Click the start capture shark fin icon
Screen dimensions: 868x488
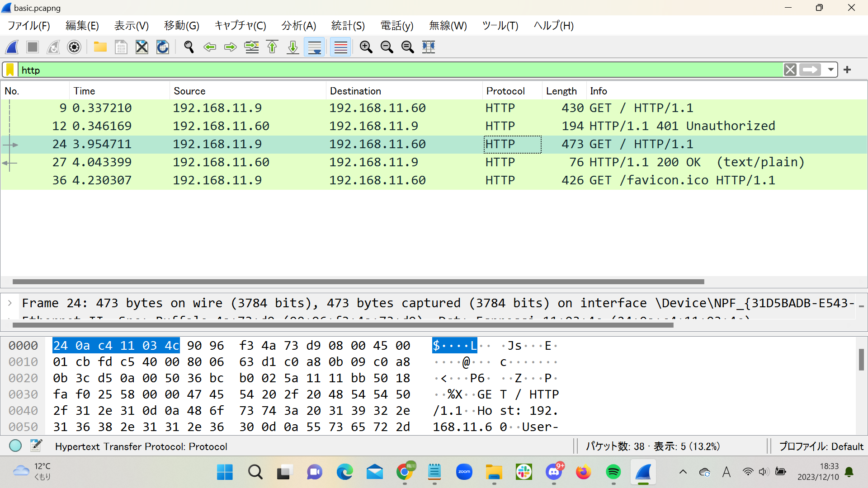tap(12, 47)
